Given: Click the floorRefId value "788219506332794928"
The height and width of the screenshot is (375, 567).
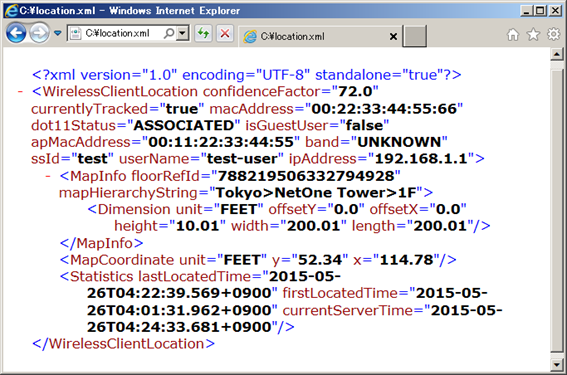Looking at the screenshot, I should (x=306, y=176).
